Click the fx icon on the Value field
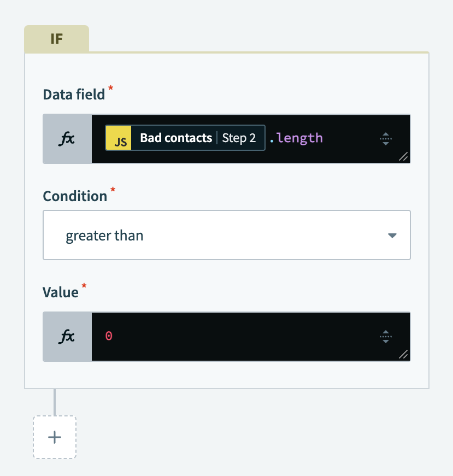Viewport: 453px width, 476px height. tap(67, 337)
